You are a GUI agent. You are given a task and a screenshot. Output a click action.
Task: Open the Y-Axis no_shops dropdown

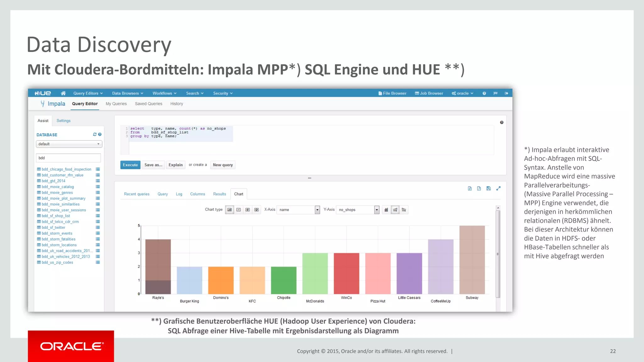point(358,210)
